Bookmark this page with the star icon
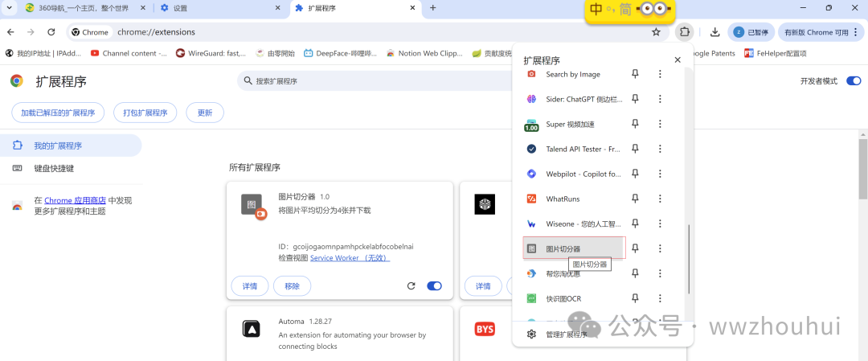The width and height of the screenshot is (868, 361). pos(656,32)
